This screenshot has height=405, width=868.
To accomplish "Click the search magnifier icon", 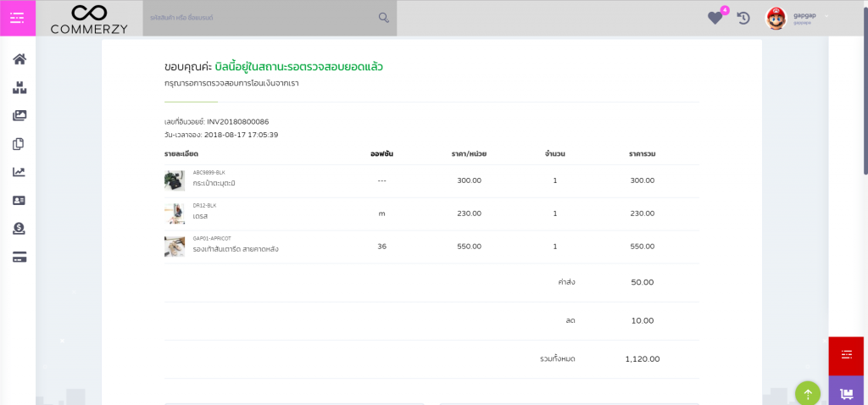I will (x=384, y=18).
